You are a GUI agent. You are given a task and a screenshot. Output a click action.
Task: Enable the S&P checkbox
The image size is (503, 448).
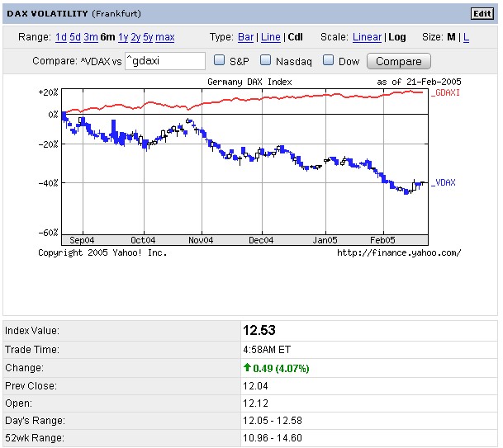click(x=220, y=60)
